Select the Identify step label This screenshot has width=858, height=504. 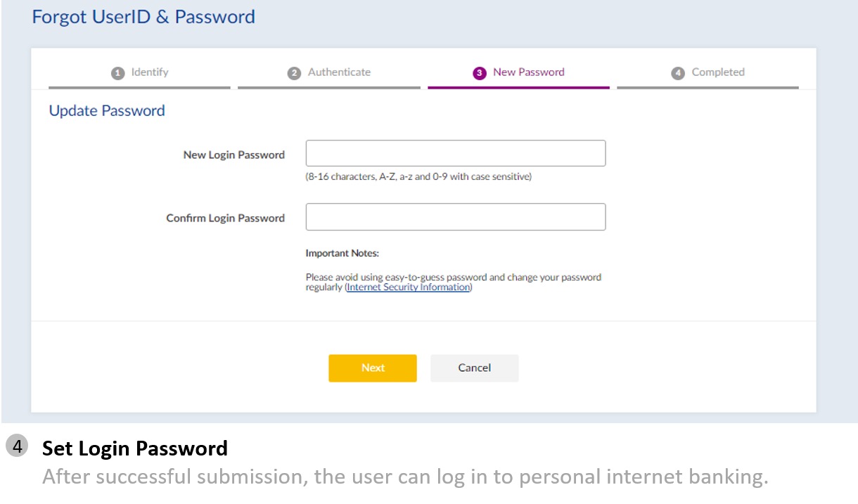(x=150, y=72)
